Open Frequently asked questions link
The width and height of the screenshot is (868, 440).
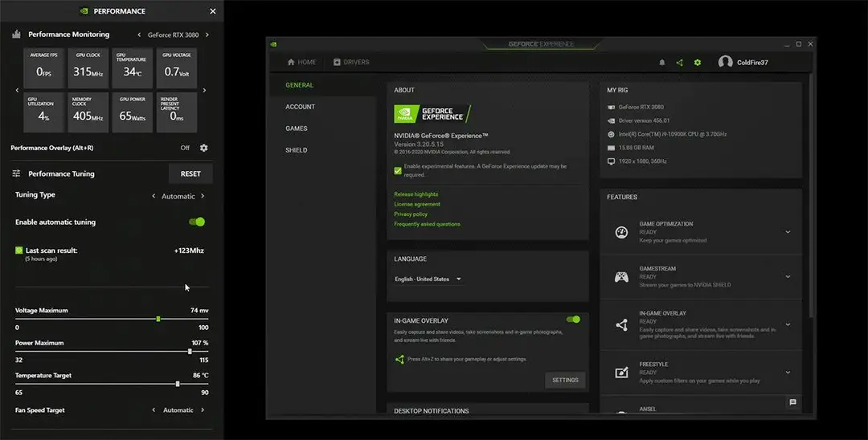pos(427,224)
